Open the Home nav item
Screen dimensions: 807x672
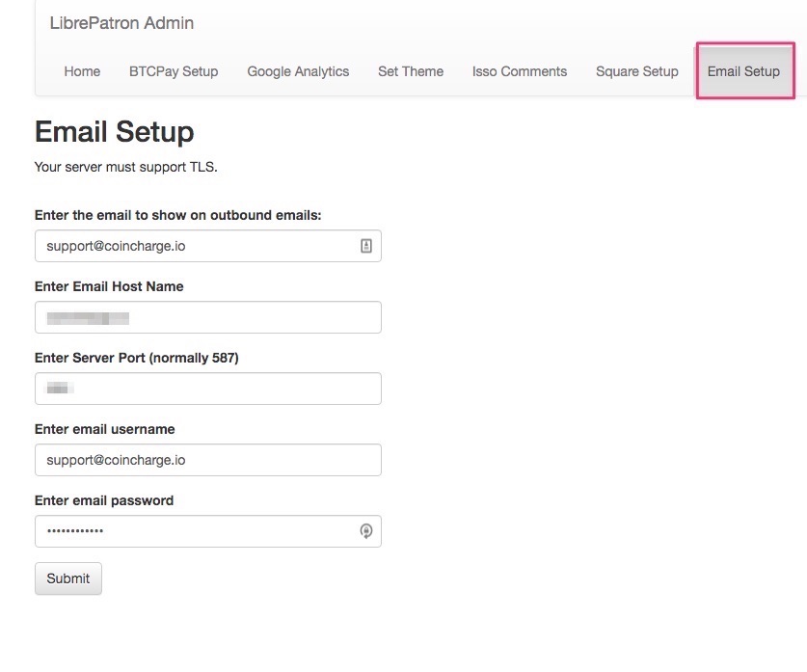coord(82,71)
